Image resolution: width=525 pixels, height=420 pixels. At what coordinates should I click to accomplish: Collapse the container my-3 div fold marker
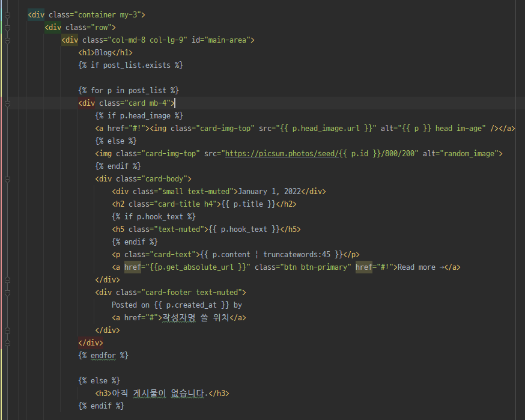[7, 15]
